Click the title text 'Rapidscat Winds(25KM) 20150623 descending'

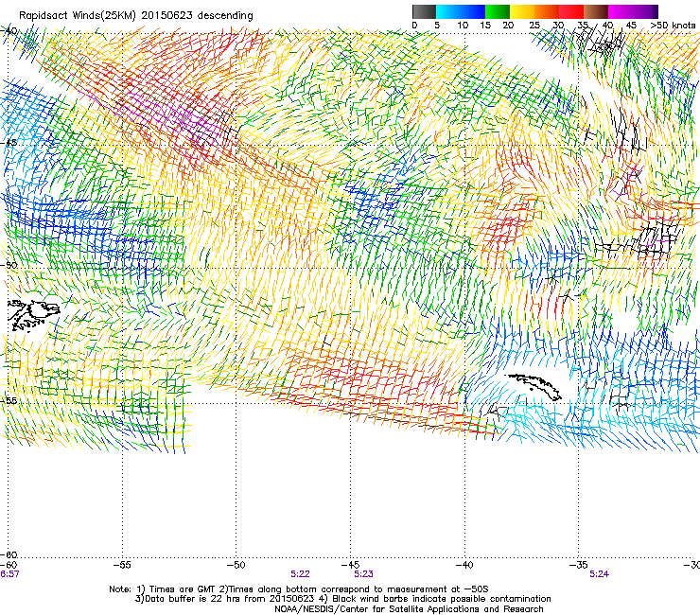point(135,16)
